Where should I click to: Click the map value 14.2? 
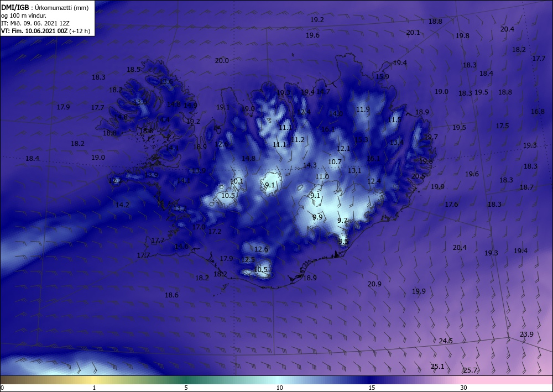122,205
